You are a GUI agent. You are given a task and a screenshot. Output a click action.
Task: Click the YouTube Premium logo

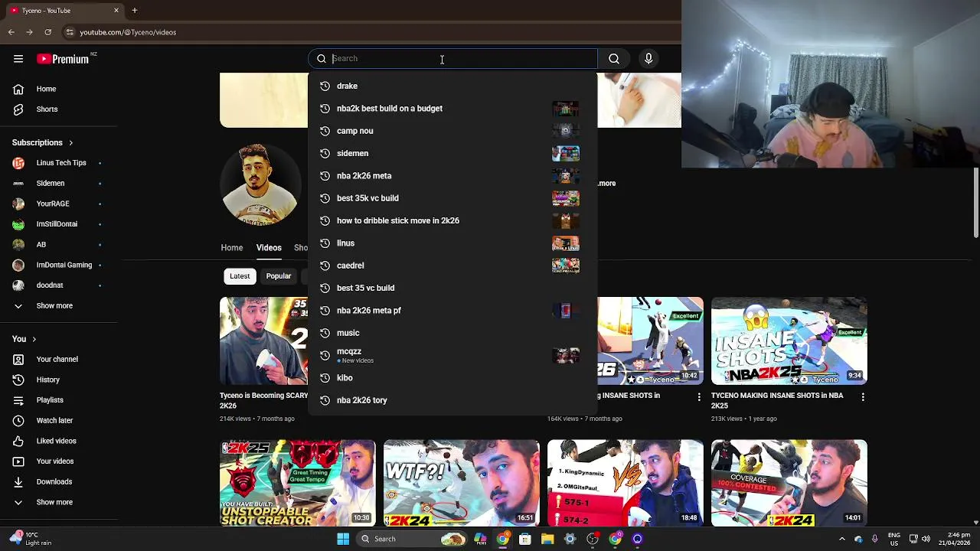point(63,59)
